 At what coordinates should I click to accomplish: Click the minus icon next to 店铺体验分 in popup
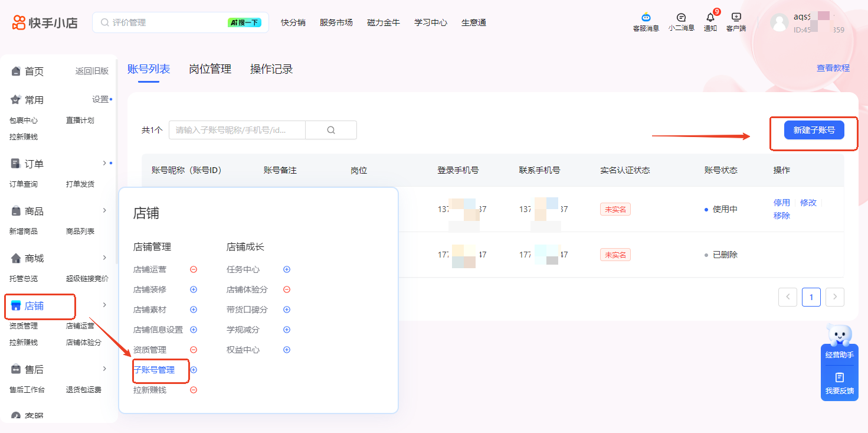coord(287,289)
